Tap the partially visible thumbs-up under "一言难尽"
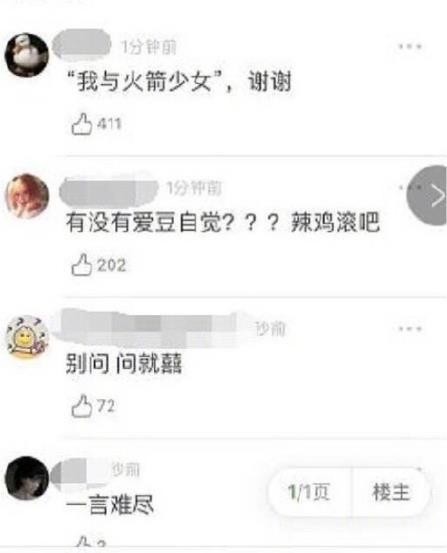Screen dimensions: 447x553 (x=82, y=541)
